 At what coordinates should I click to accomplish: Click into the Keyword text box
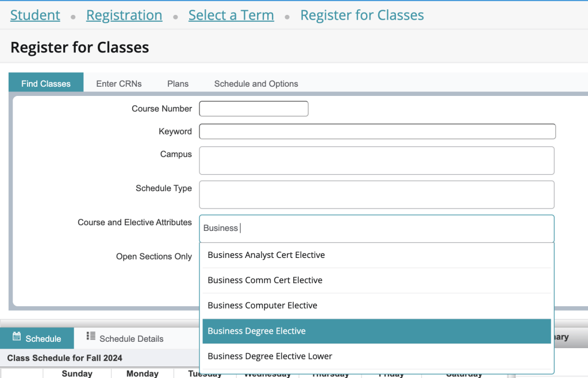coord(377,132)
